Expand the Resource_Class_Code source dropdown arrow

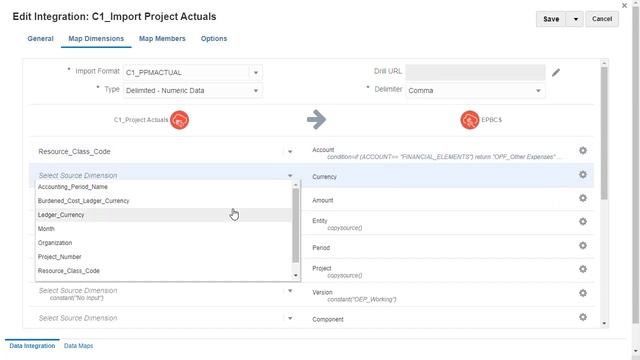[x=290, y=152]
